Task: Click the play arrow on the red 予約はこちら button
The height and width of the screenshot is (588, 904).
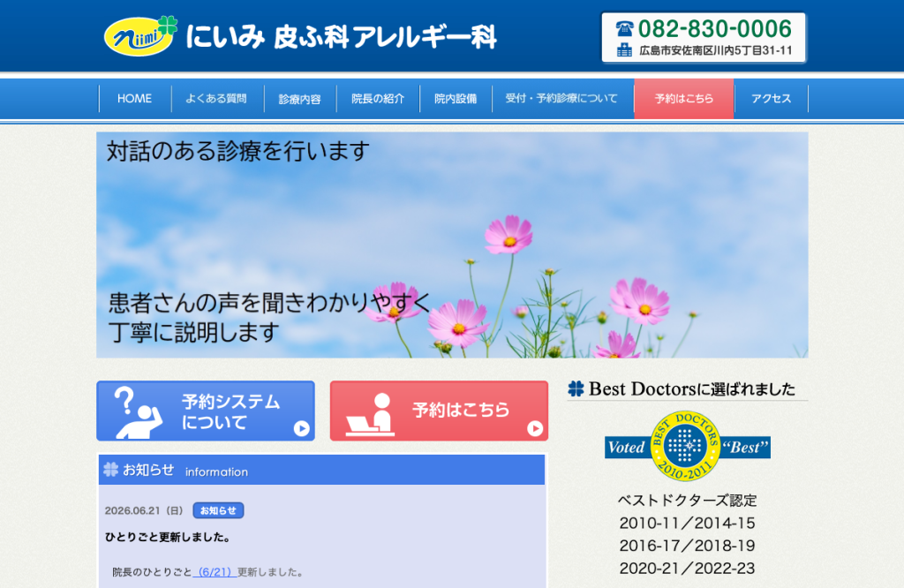Action: [535, 428]
